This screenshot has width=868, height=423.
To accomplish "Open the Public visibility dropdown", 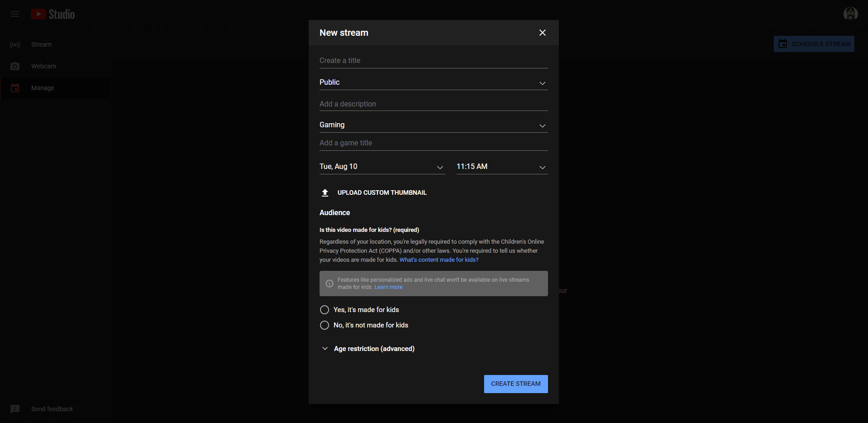I will [x=433, y=82].
